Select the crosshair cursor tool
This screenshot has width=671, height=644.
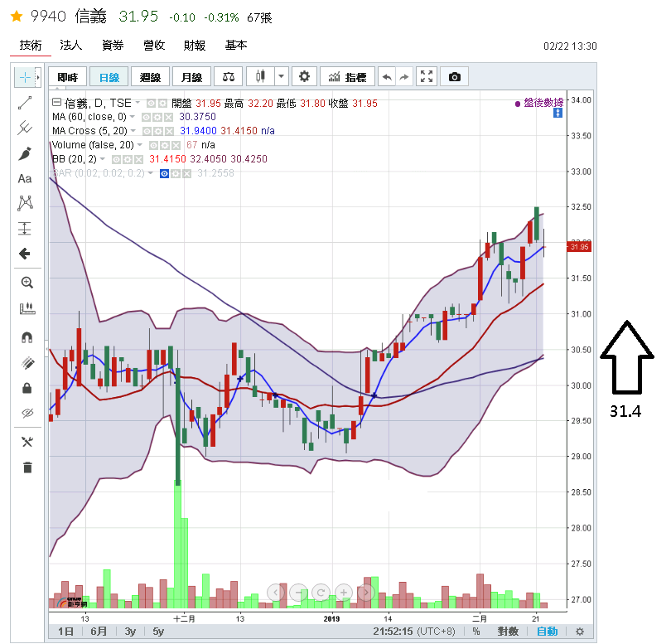(x=25, y=78)
